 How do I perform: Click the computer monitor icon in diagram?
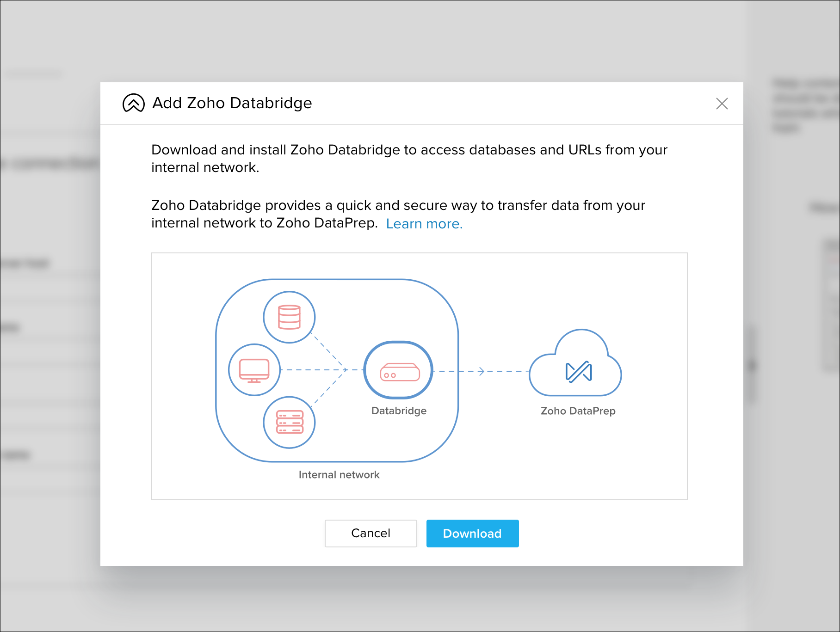(x=254, y=370)
